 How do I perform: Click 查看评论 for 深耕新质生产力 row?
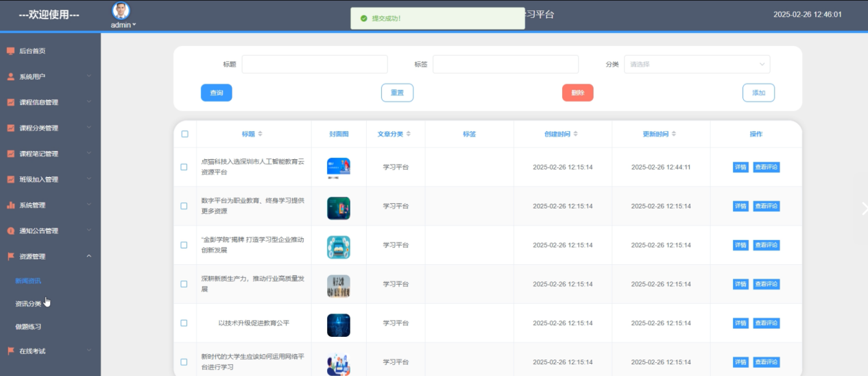coord(767,284)
